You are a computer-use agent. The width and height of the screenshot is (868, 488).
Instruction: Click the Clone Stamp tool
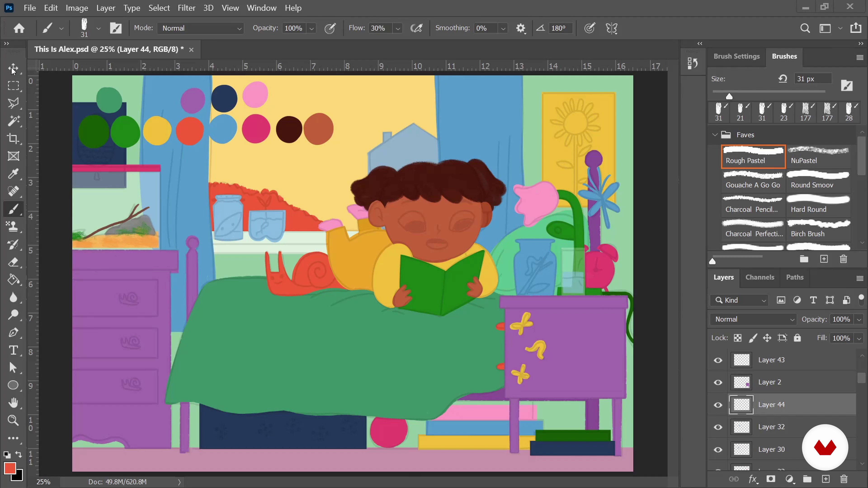coord(13,226)
